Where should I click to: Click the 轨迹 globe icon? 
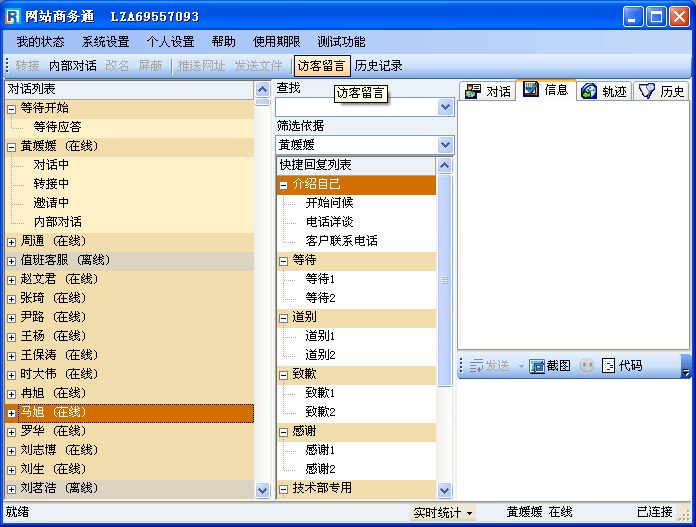tap(589, 91)
